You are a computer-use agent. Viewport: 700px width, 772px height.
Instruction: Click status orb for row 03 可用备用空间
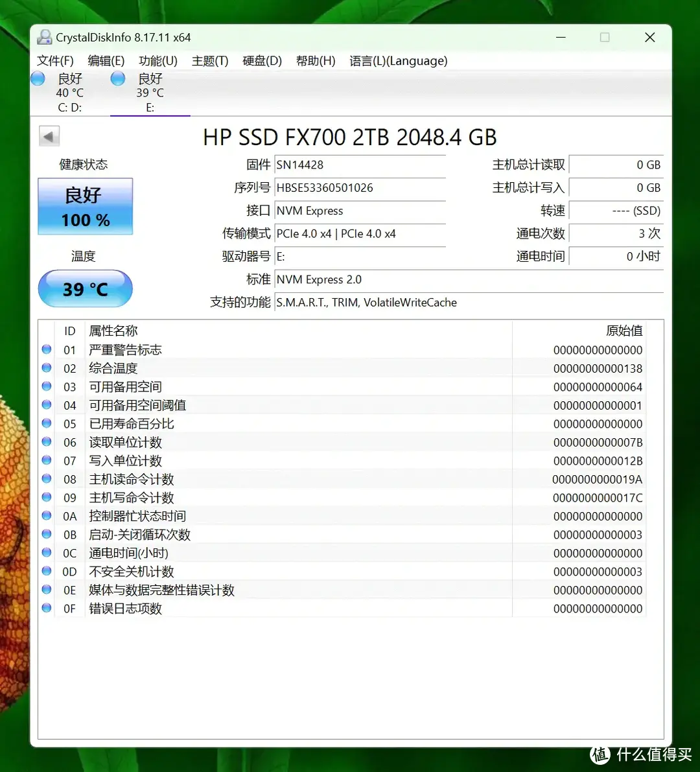47,386
